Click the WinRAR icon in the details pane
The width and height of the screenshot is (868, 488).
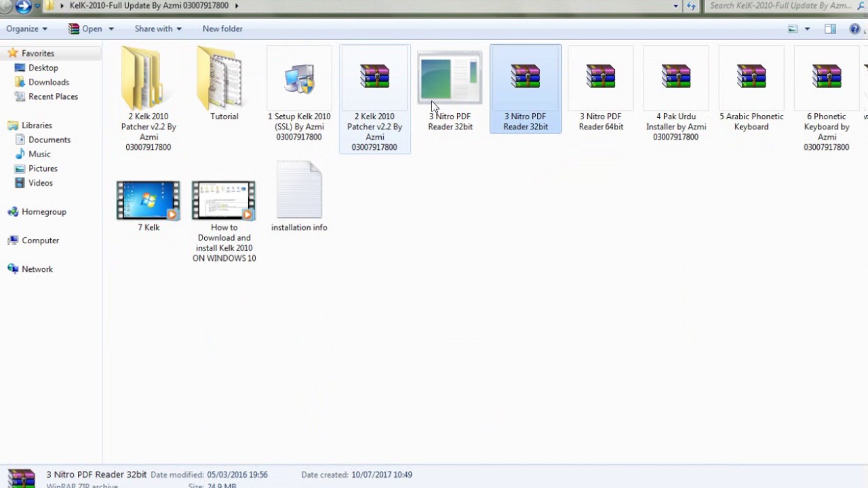20,478
